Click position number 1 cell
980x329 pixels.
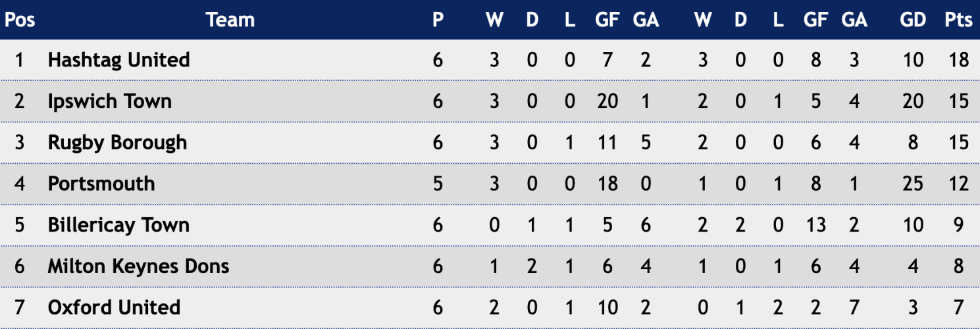tap(19, 60)
